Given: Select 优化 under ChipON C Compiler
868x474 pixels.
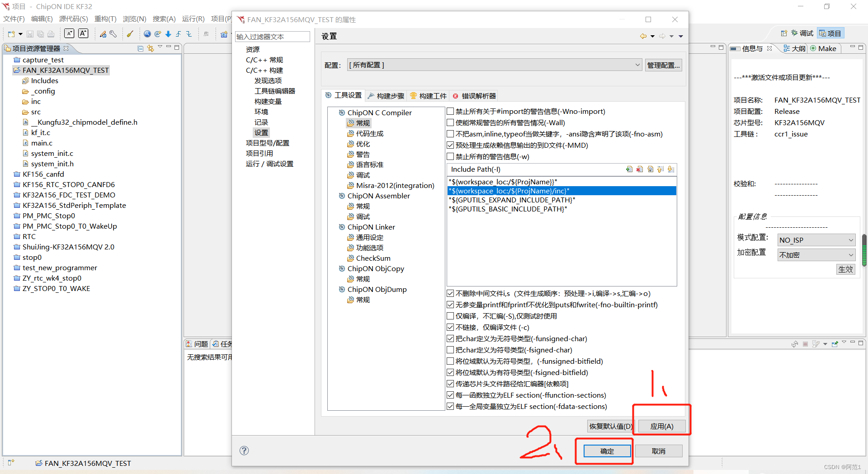Looking at the screenshot, I should pos(363,144).
